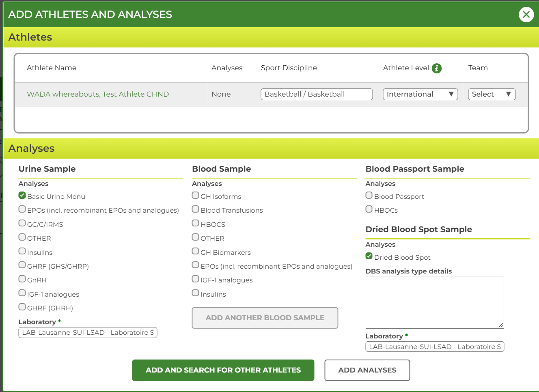
Task: Tick IGF-1 analogues under Blood Sample
Action: coord(196,279)
